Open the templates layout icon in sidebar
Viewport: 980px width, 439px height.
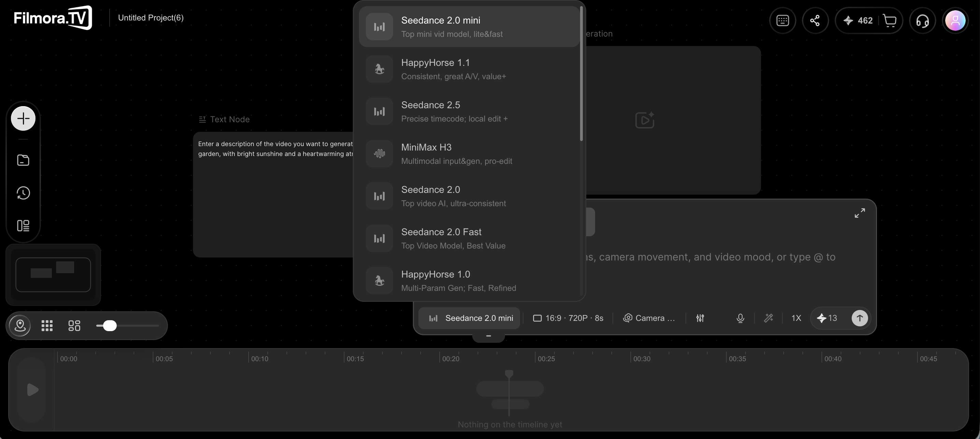coord(23,226)
